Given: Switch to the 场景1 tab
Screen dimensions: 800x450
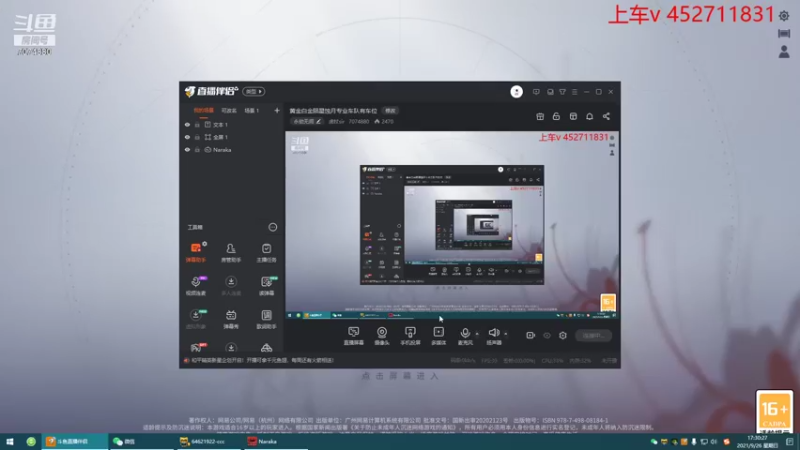Looking at the screenshot, I should 252,111.
